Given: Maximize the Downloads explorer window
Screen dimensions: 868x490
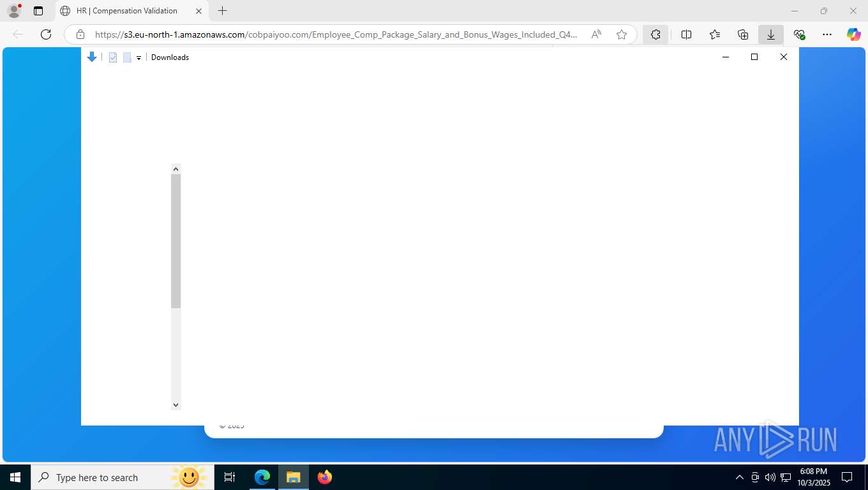Looking at the screenshot, I should pyautogui.click(x=754, y=57).
